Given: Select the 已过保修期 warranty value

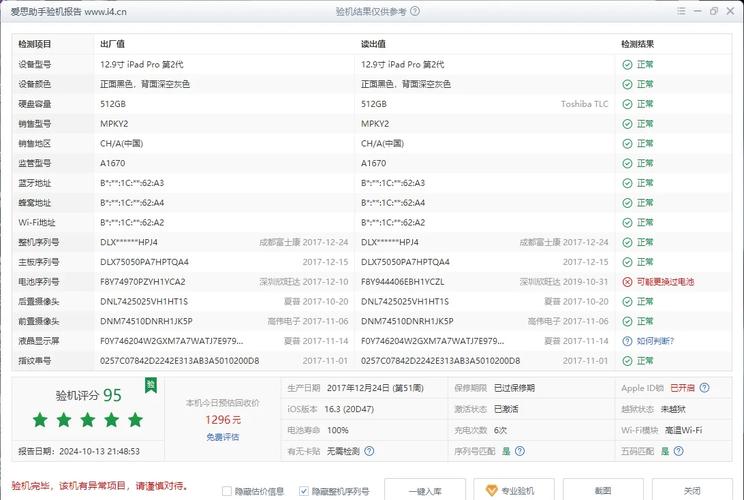Looking at the screenshot, I should tap(514, 388).
